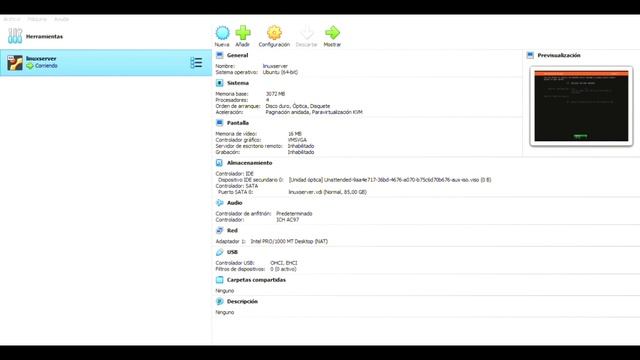This screenshot has width=640, height=360.
Task: Click the General section icon
Action: coord(220,55)
